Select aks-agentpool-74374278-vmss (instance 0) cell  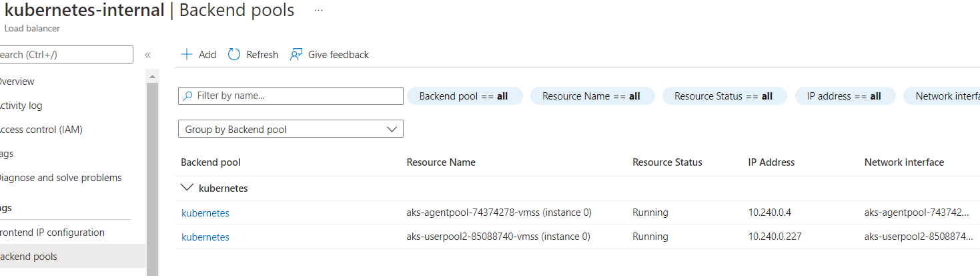click(499, 213)
